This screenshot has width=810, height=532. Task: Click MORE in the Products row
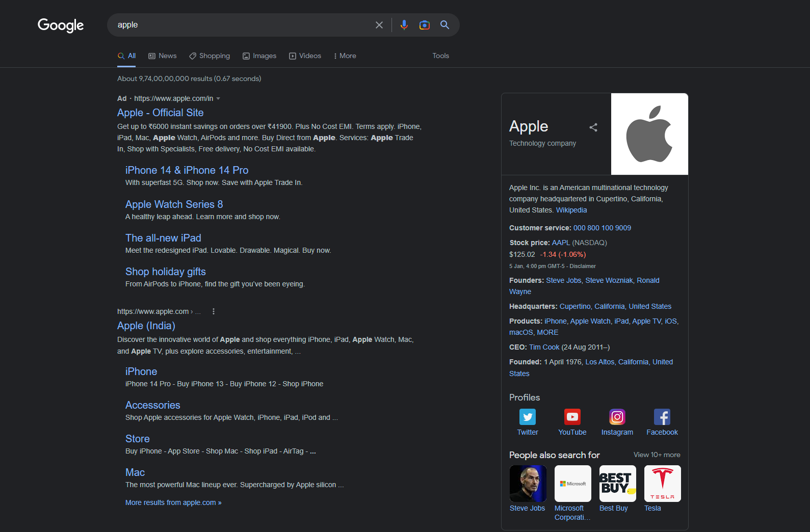[x=547, y=332]
